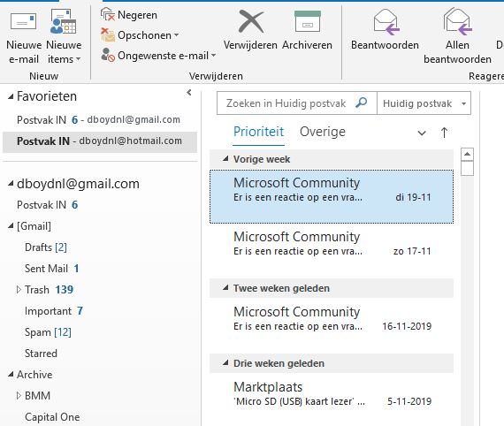Collapse the Favorieten section
Screen dimensions: 504x426
(11, 96)
